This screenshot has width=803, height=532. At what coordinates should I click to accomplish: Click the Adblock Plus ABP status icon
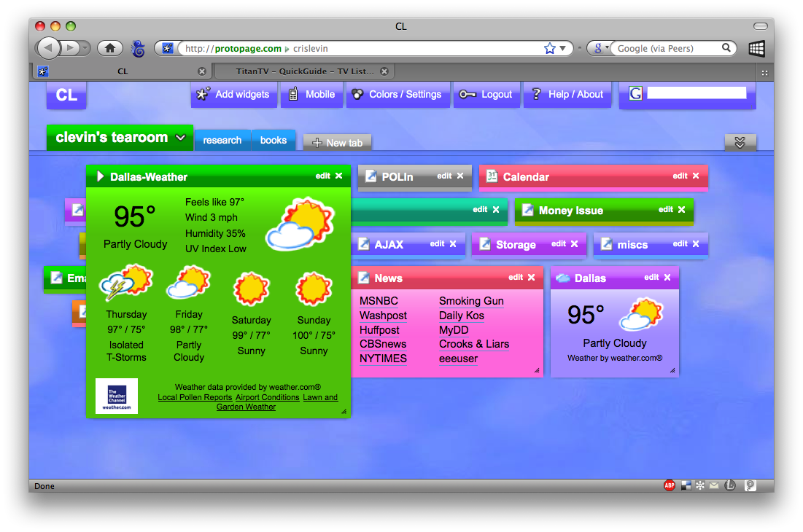coord(670,485)
